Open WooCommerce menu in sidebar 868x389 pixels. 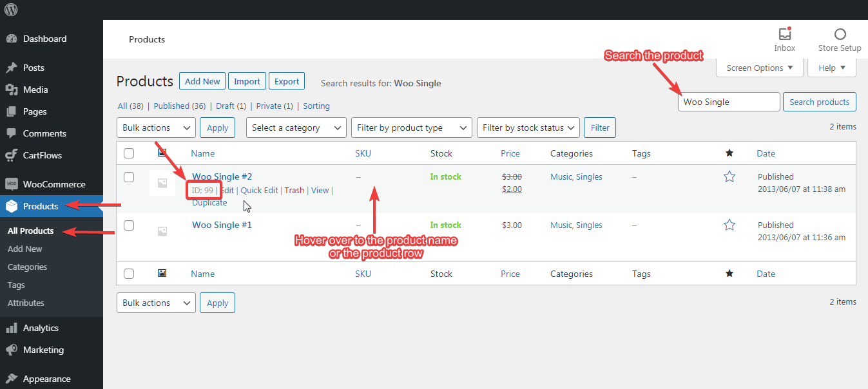[x=53, y=184]
